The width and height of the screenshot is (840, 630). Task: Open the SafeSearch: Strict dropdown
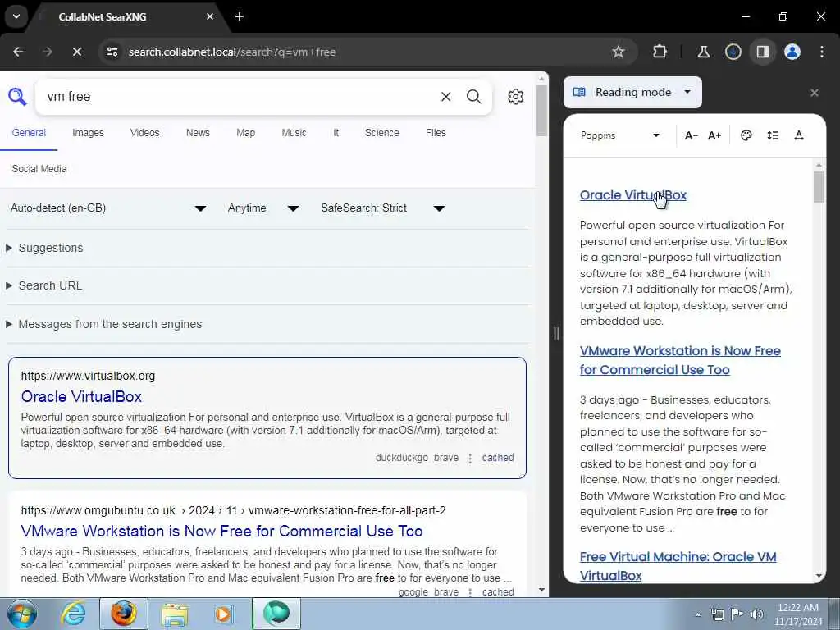[382, 208]
